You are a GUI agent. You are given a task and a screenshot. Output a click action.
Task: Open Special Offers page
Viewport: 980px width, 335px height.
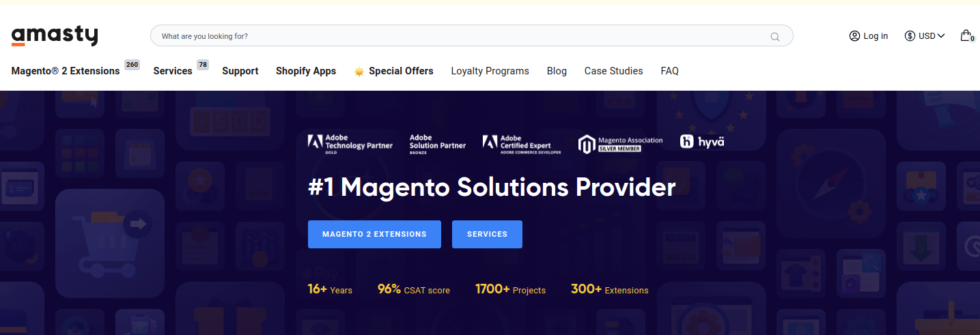point(401,71)
